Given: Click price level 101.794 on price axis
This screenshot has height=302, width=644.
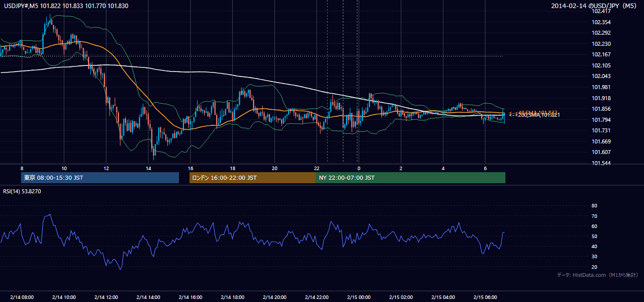Looking at the screenshot, I should point(601,120).
